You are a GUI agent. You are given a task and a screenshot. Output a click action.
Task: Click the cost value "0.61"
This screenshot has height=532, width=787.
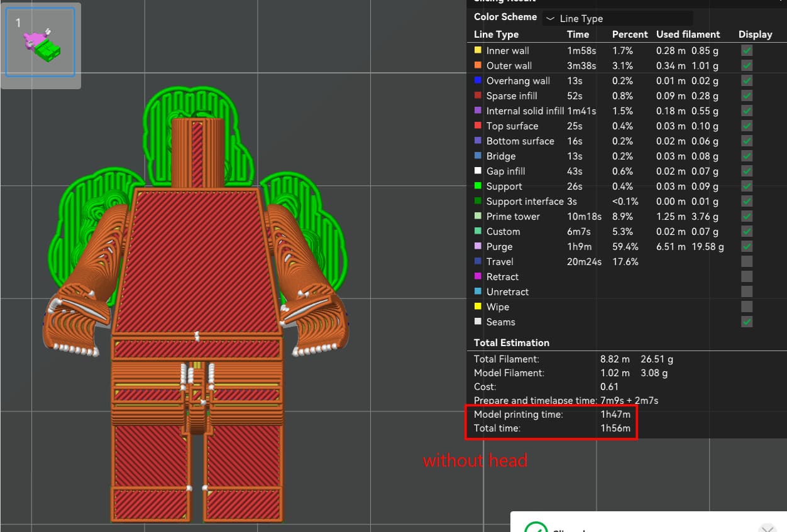click(609, 387)
